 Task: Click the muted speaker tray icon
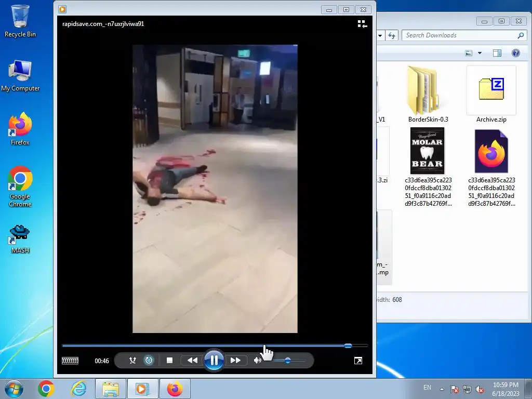tap(480, 389)
